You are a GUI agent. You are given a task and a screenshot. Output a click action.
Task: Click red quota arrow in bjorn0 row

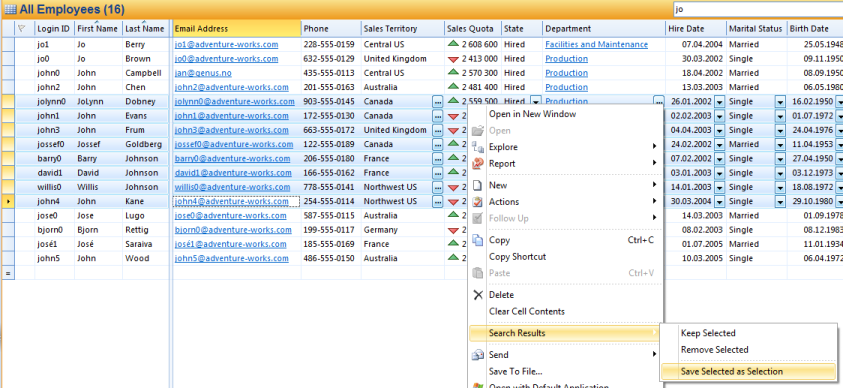pos(453,230)
